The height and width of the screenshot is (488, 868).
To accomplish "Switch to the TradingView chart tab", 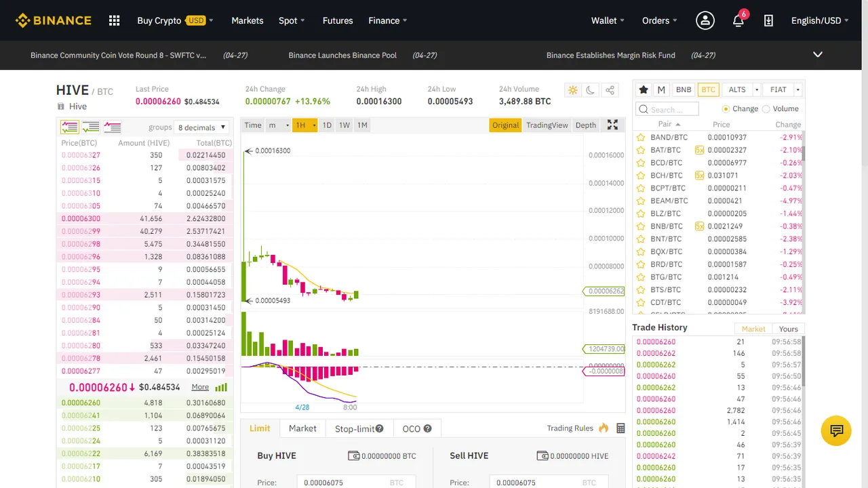I will [x=547, y=125].
